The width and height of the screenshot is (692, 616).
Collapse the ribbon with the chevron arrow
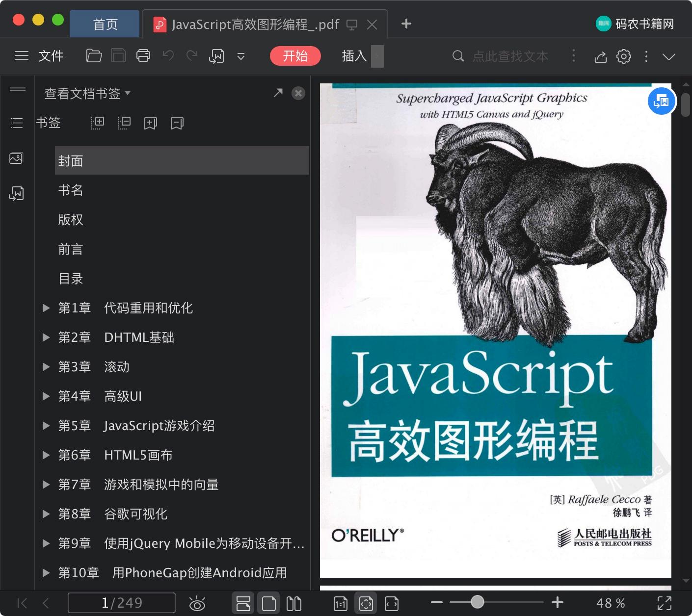tap(669, 56)
